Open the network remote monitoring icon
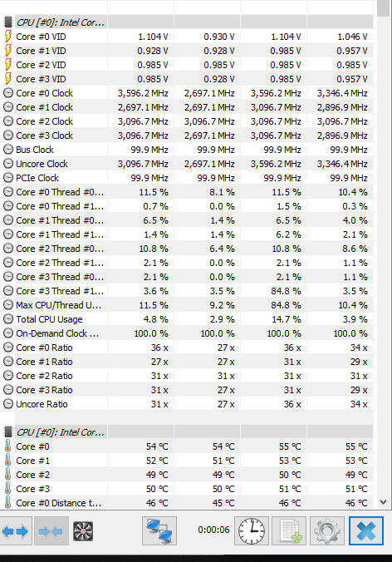This screenshot has width=392, height=562. click(x=159, y=530)
